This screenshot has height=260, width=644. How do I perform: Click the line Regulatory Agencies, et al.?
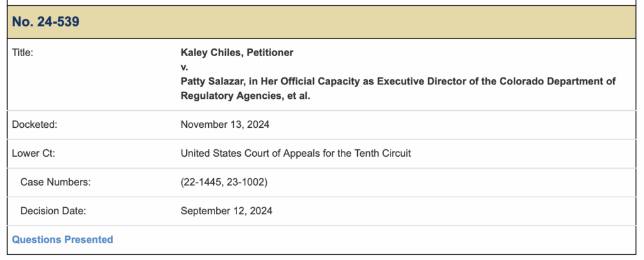pos(246,95)
